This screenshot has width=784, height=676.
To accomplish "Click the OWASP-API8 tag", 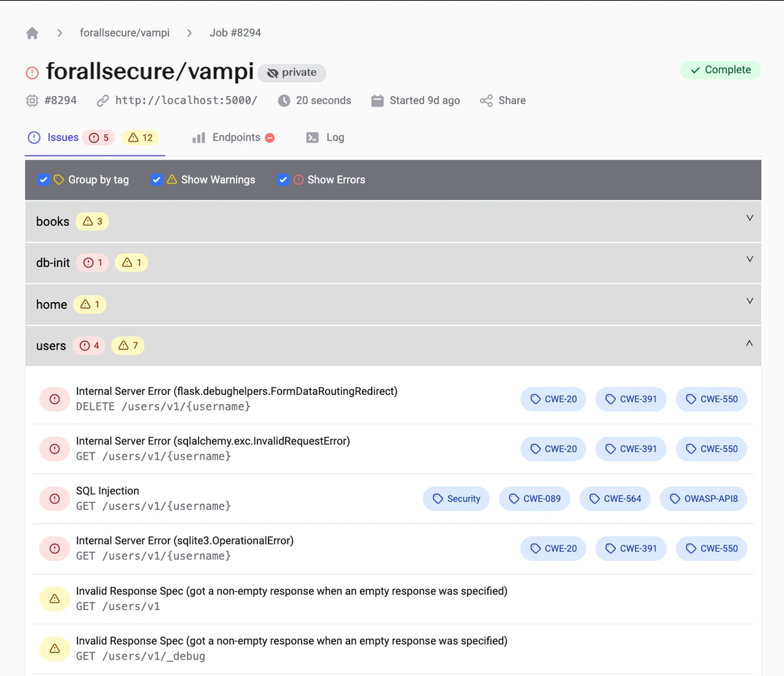I will click(704, 499).
